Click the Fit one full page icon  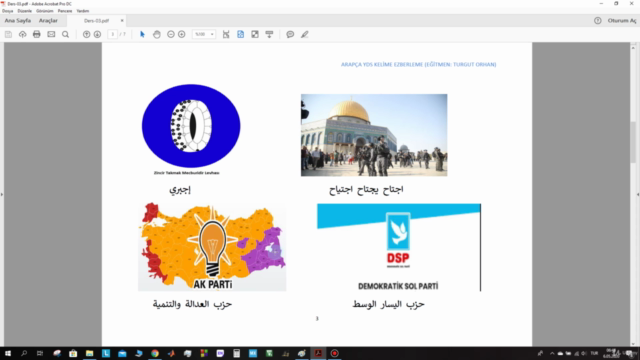pos(240,34)
